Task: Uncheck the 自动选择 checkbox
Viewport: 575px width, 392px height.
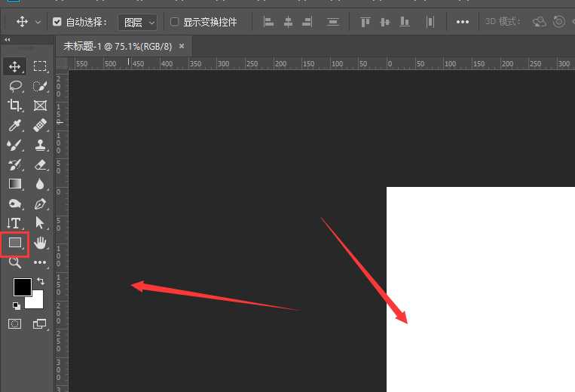Action: coord(57,22)
